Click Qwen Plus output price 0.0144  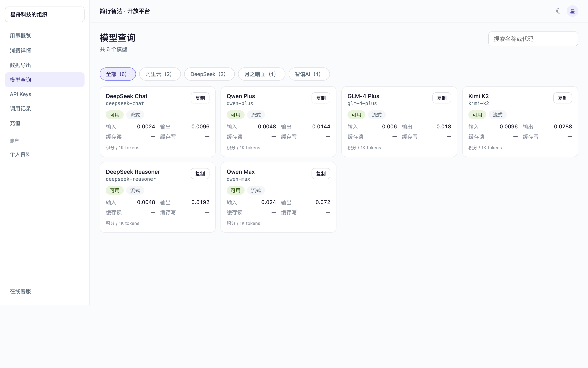(x=321, y=127)
